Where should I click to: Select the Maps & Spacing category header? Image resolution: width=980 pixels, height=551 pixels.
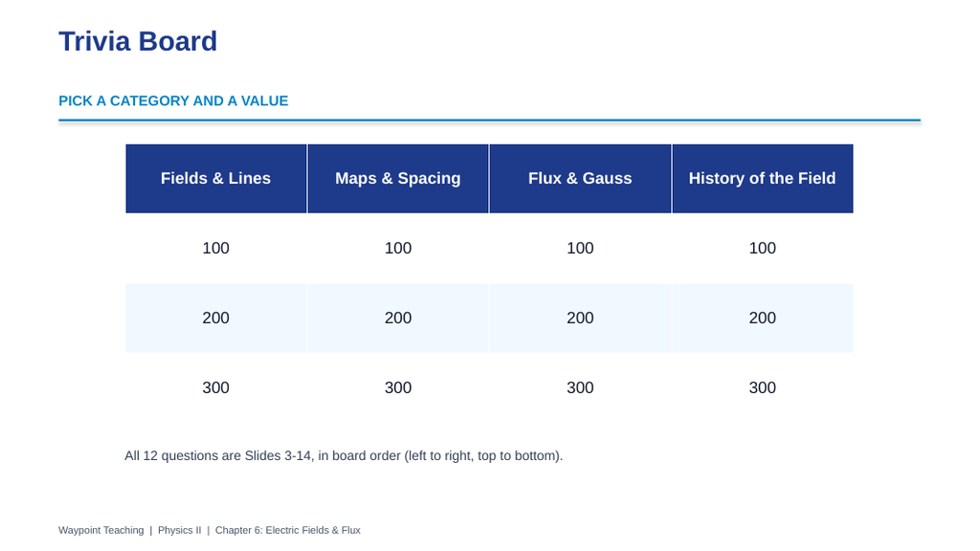[x=398, y=179]
